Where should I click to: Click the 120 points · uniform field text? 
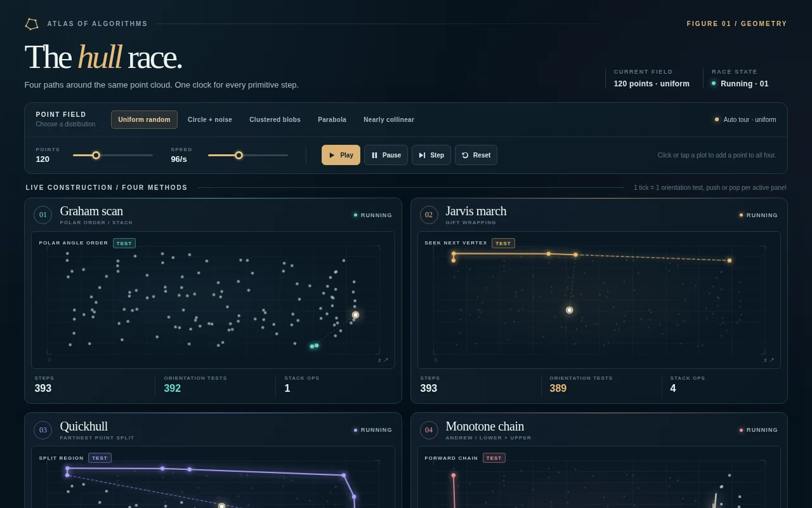click(652, 83)
